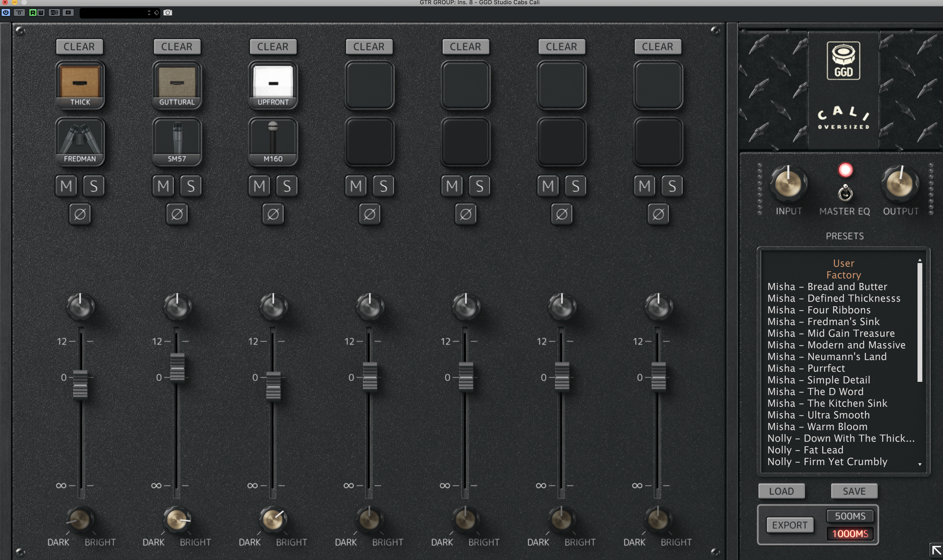Viewport: 943px width, 560px height.
Task: Select preset Misha – Fredman's Sink
Action: 823,322
